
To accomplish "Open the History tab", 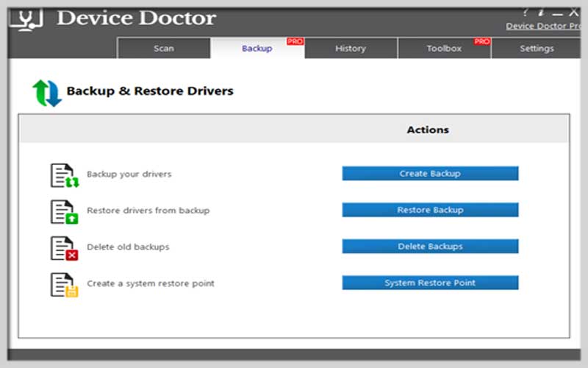I will (351, 48).
